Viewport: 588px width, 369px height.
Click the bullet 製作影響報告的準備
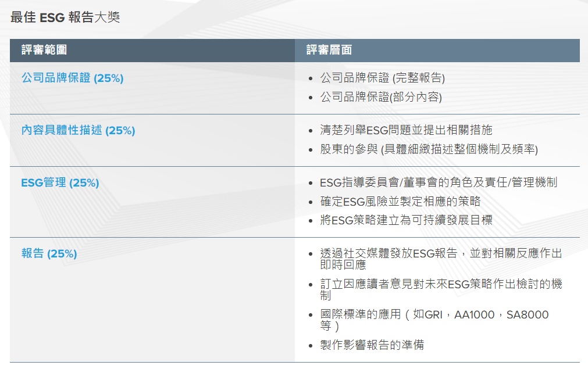[x=372, y=345]
